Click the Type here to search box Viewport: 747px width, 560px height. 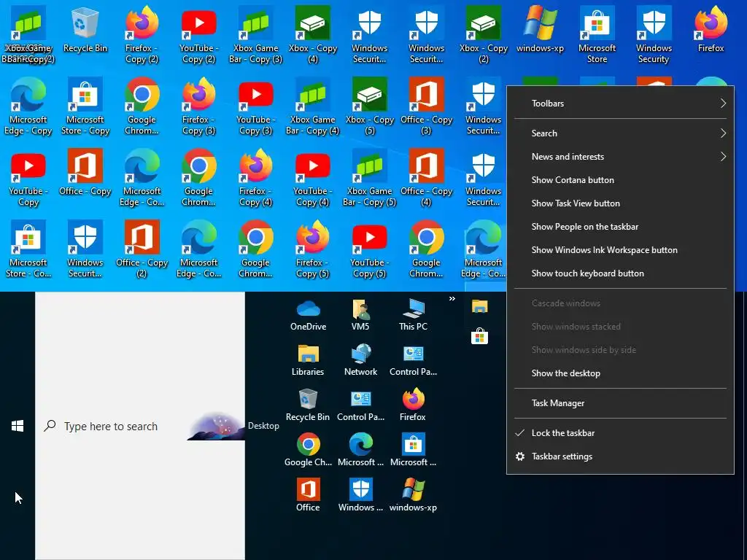click(x=140, y=426)
